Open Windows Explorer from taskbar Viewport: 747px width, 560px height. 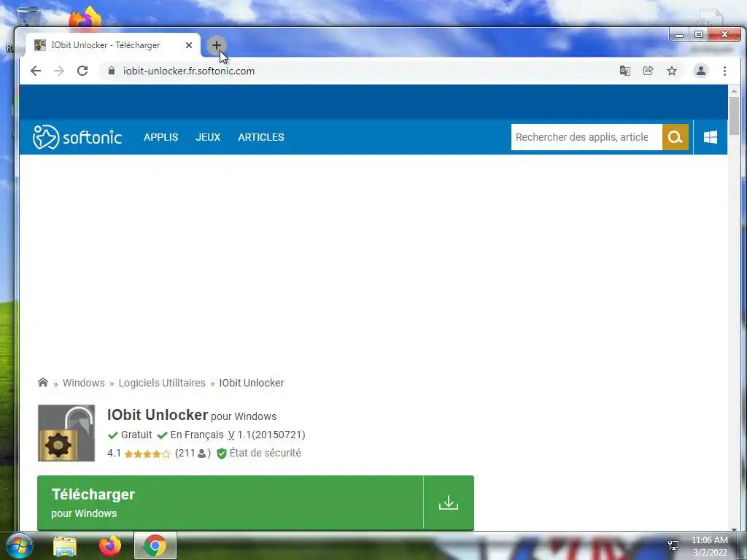point(65,545)
